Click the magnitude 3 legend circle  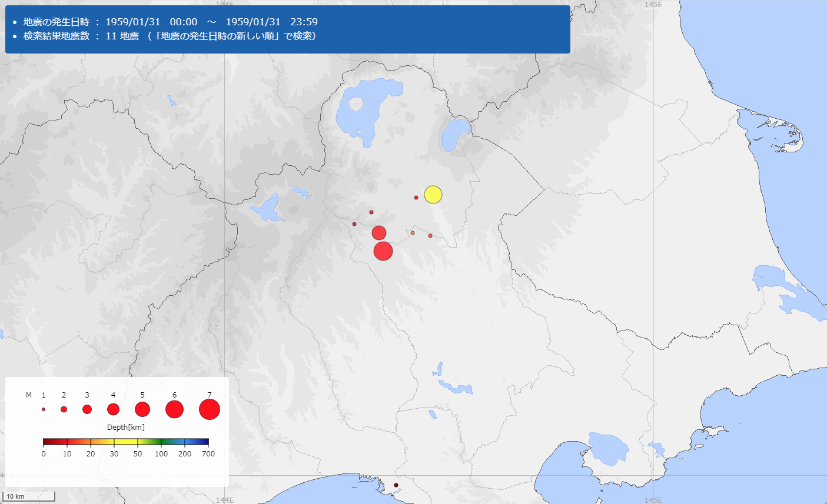87,409
